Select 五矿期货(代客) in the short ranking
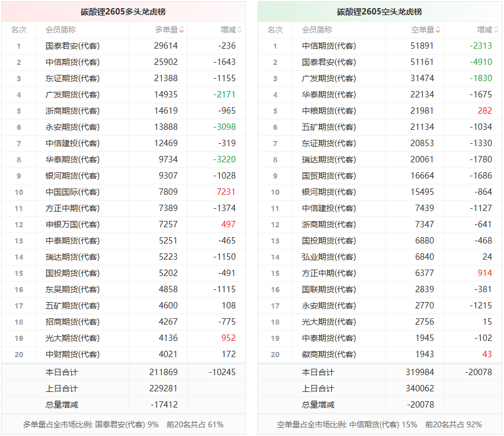 329,127
